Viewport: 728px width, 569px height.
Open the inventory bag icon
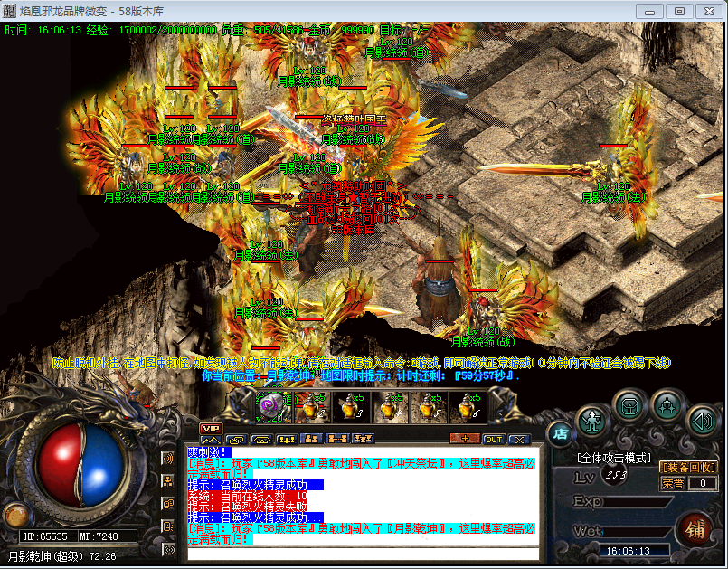[x=629, y=407]
